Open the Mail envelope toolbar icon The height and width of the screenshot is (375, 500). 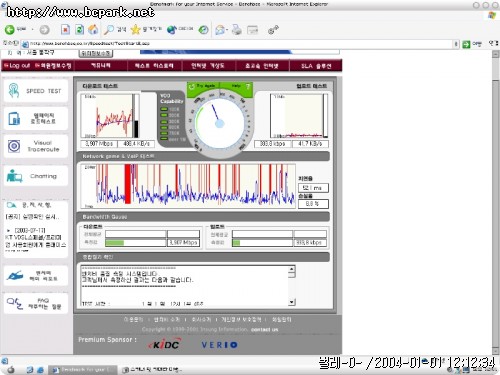tap(220, 30)
